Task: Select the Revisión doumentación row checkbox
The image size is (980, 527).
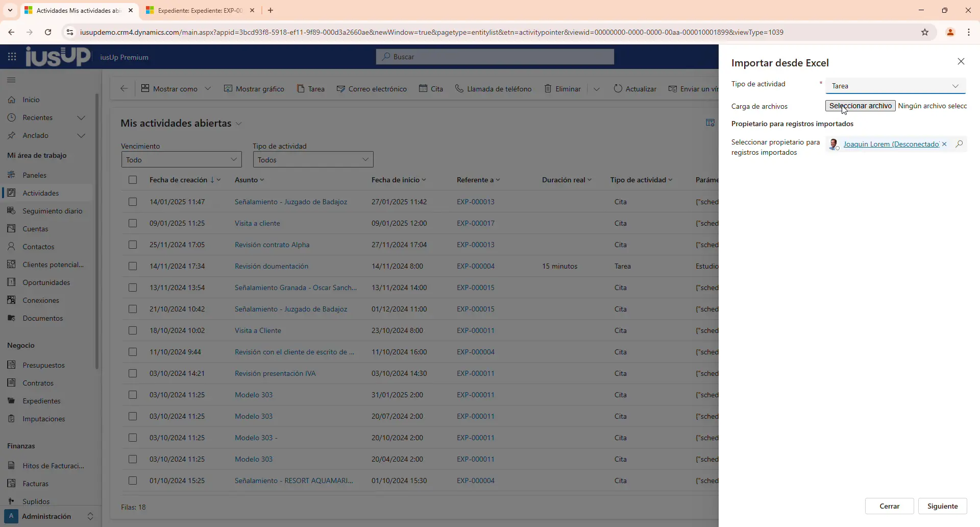Action: click(x=133, y=266)
